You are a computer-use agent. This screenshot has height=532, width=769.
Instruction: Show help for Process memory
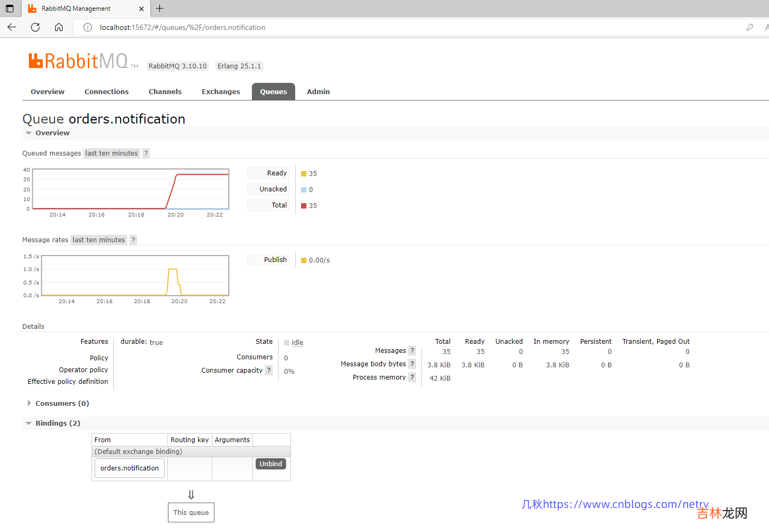[412, 377]
